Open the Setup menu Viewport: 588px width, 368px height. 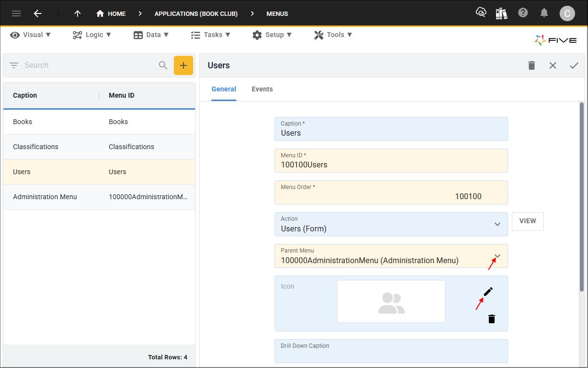(x=272, y=35)
